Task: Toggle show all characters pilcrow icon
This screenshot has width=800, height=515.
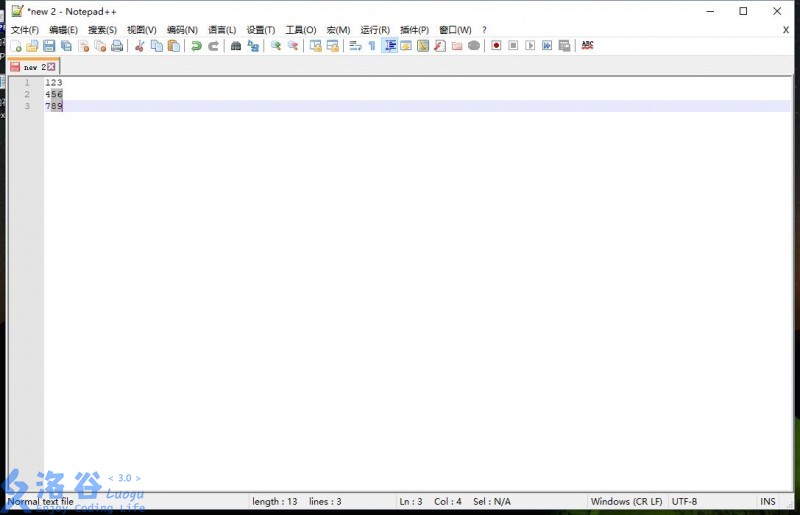Action: click(x=372, y=46)
